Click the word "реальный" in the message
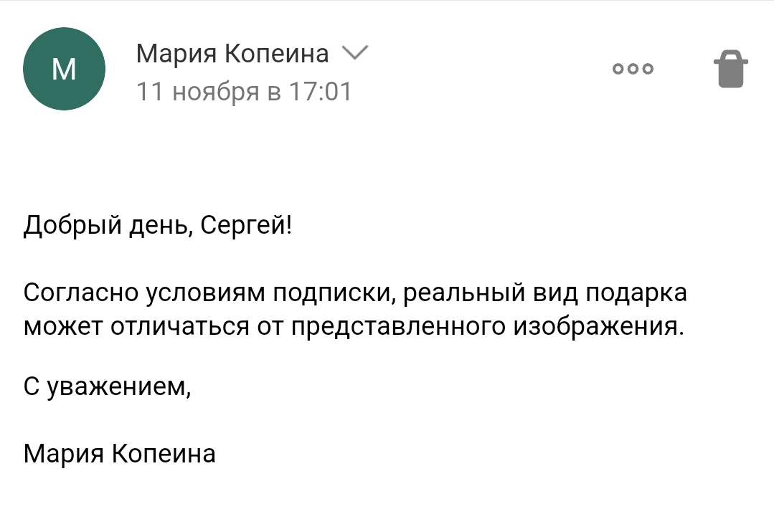This screenshot has height=532, width=774. [x=462, y=294]
